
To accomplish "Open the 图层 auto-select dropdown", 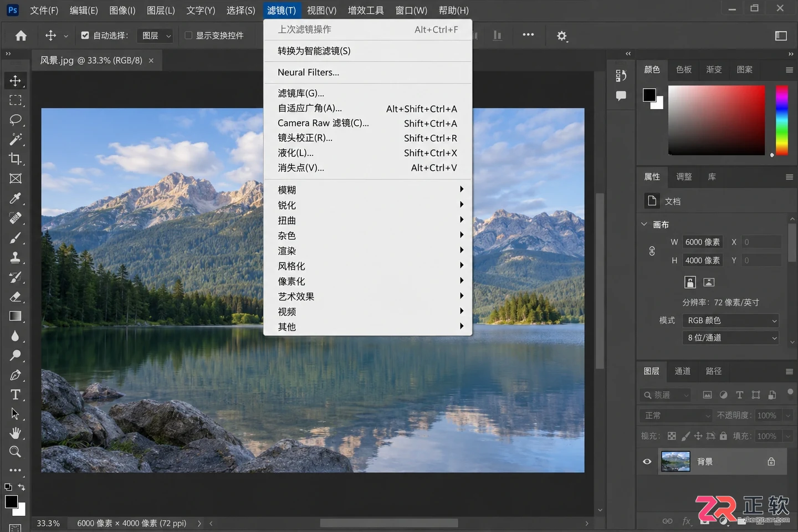I will (x=156, y=35).
